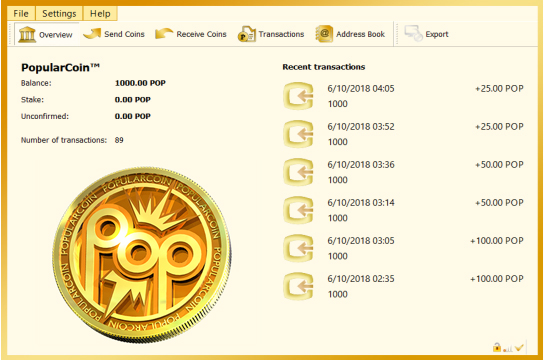Click the Recent transactions heading
Viewport: 544px width, 362px height.
(x=324, y=67)
